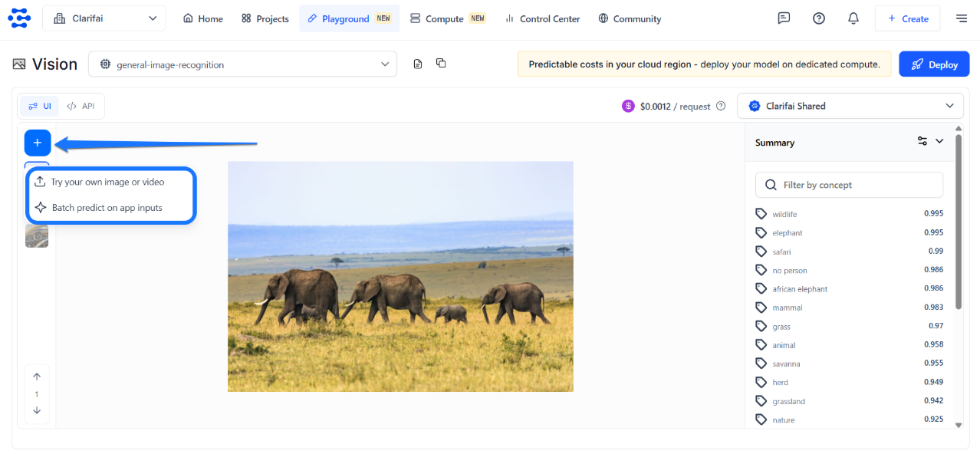
Task: Click the Filter by concept field
Action: (x=850, y=185)
